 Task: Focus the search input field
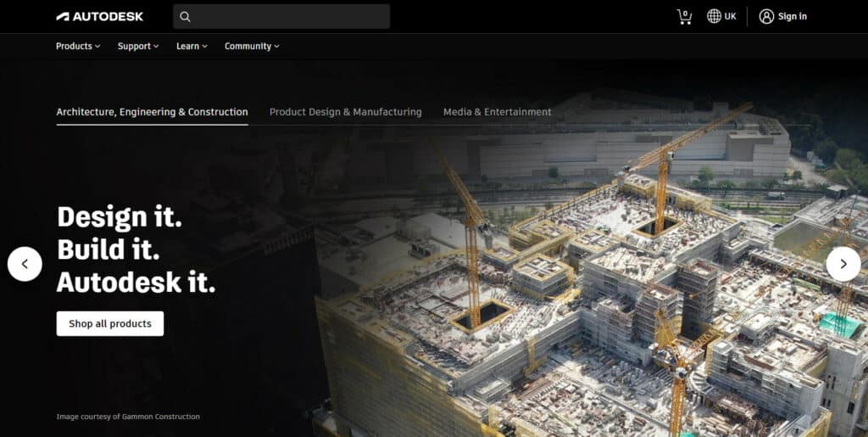pos(288,16)
